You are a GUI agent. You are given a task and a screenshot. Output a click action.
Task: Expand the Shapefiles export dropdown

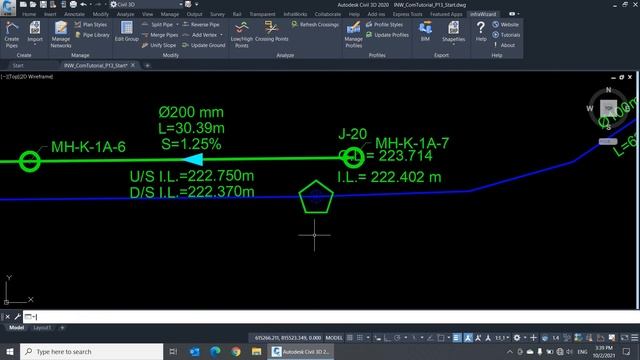coord(453,45)
